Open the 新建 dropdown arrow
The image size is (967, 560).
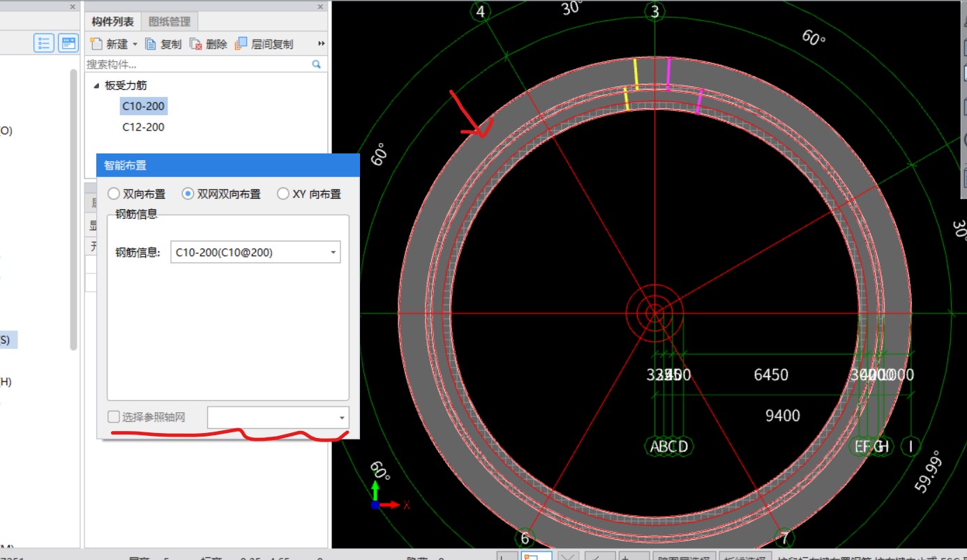point(135,44)
